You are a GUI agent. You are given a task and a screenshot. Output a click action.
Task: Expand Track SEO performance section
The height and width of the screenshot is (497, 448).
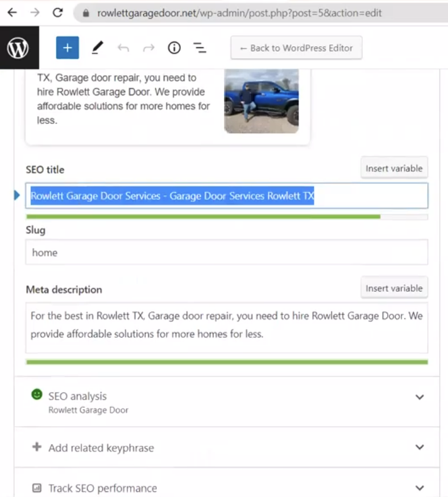click(420, 488)
